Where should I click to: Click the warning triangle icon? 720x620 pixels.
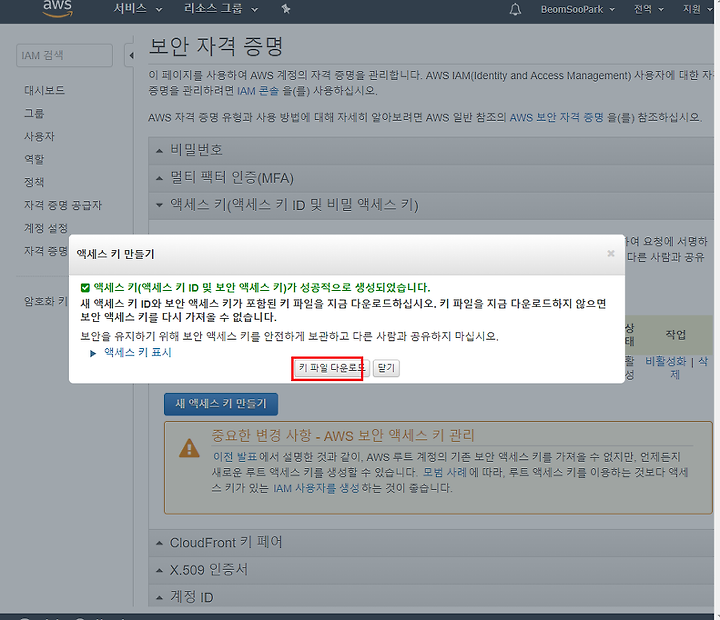pyautogui.click(x=189, y=448)
